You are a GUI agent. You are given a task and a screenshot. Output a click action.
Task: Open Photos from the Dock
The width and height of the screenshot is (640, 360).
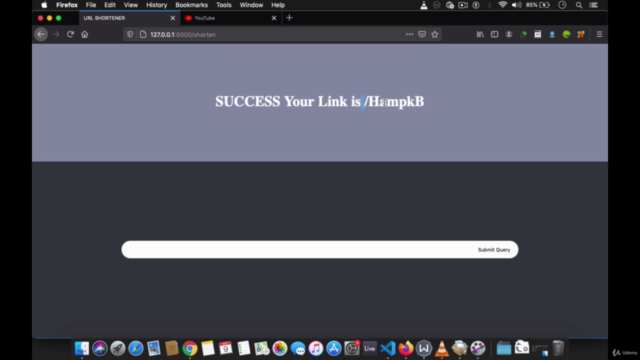coord(280,348)
